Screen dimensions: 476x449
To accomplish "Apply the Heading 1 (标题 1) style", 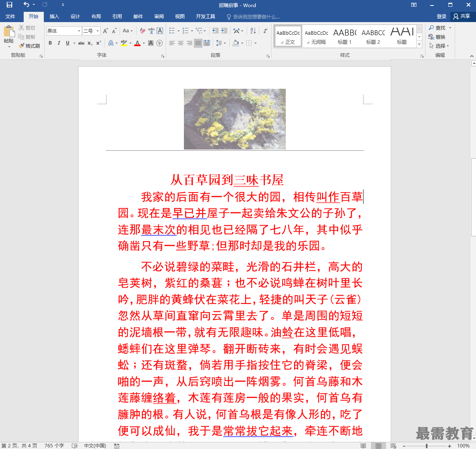I will coord(345,36).
